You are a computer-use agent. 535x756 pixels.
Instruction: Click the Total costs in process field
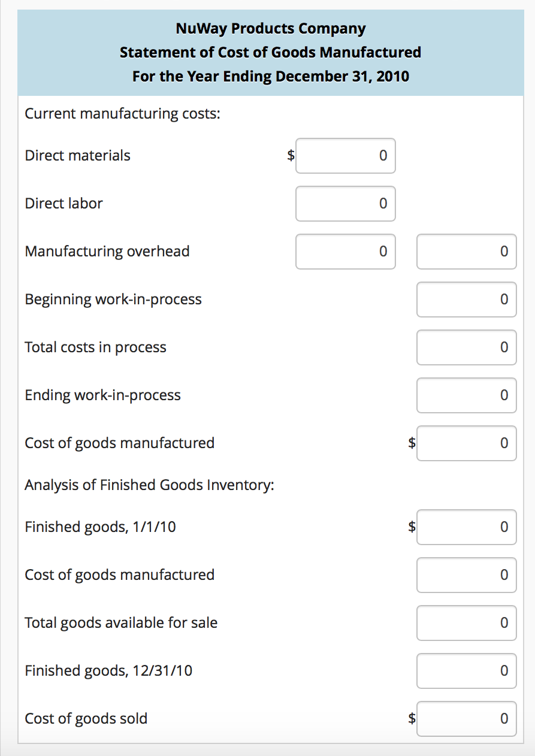pos(467,347)
